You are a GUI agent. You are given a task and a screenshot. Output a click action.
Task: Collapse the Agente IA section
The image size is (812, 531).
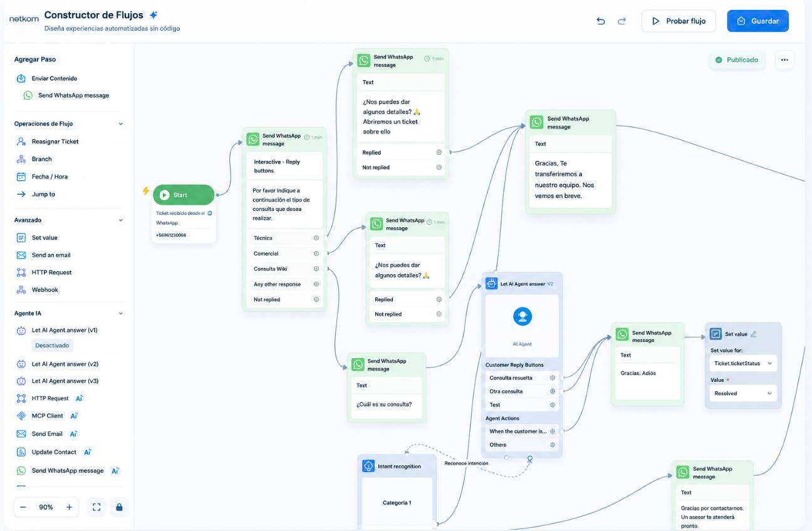point(121,313)
